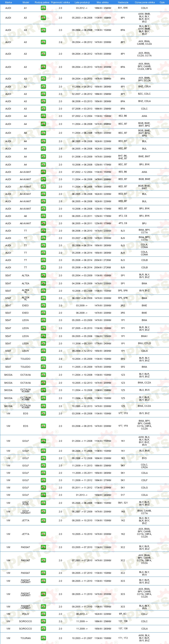Viewport: 169px width, 644px height.
Task: Click the fuel icon in the VW GOLF CDLC, CRZA row
Action: 43,466
